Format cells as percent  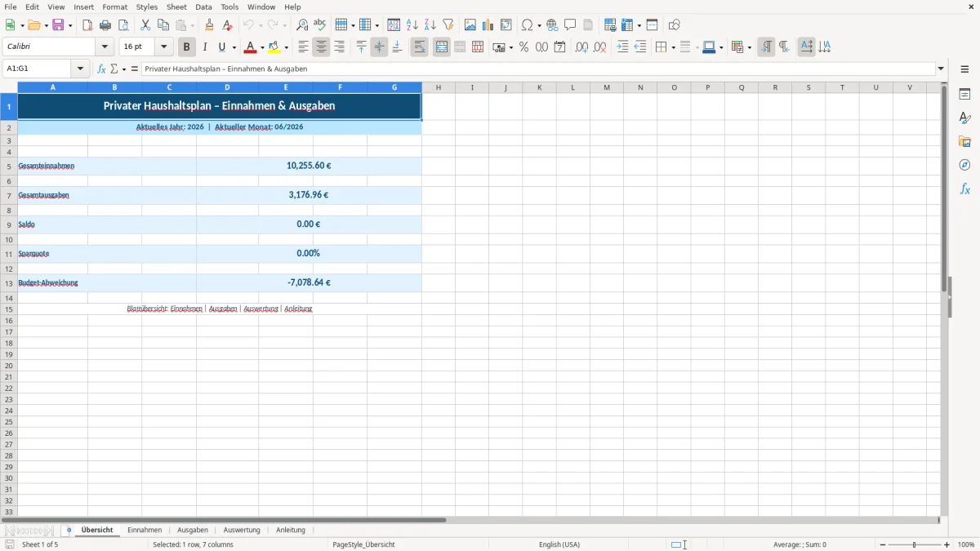(524, 47)
